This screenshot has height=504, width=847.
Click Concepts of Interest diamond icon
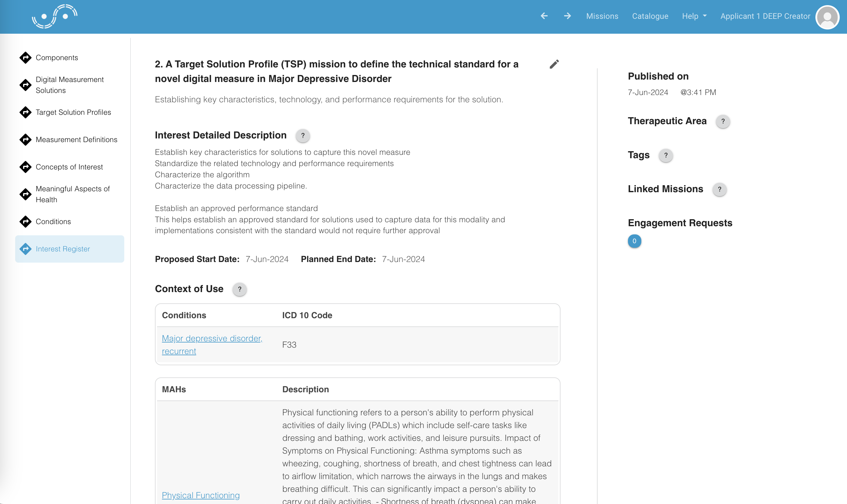(26, 167)
